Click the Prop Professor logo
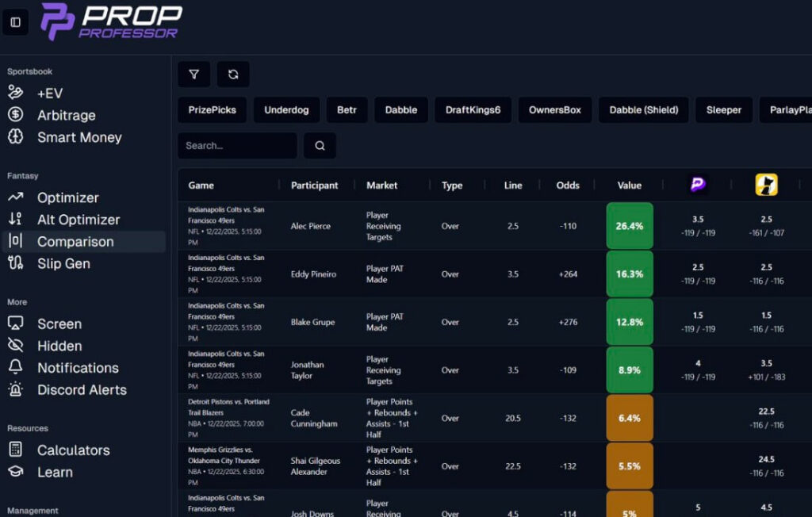The height and width of the screenshot is (517, 812). 111,21
